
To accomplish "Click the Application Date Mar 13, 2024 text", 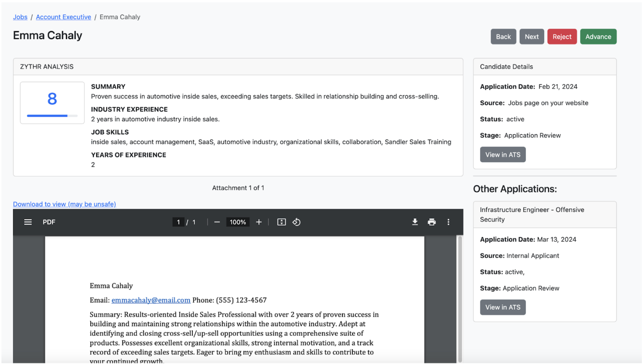I will (528, 239).
